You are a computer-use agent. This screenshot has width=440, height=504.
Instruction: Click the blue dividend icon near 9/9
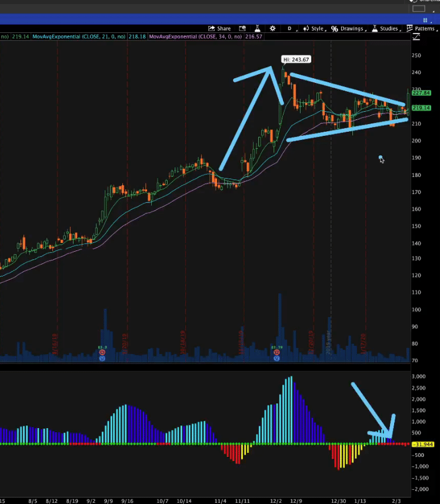pyautogui.click(x=102, y=358)
